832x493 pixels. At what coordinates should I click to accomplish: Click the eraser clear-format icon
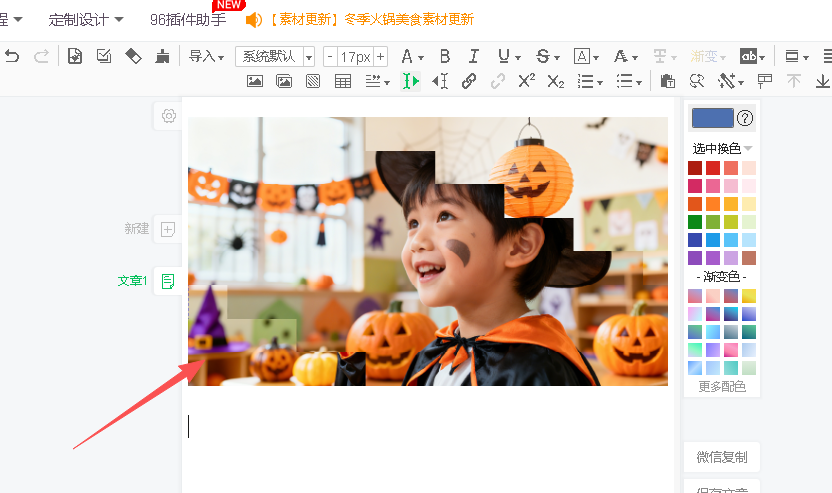(x=133, y=56)
